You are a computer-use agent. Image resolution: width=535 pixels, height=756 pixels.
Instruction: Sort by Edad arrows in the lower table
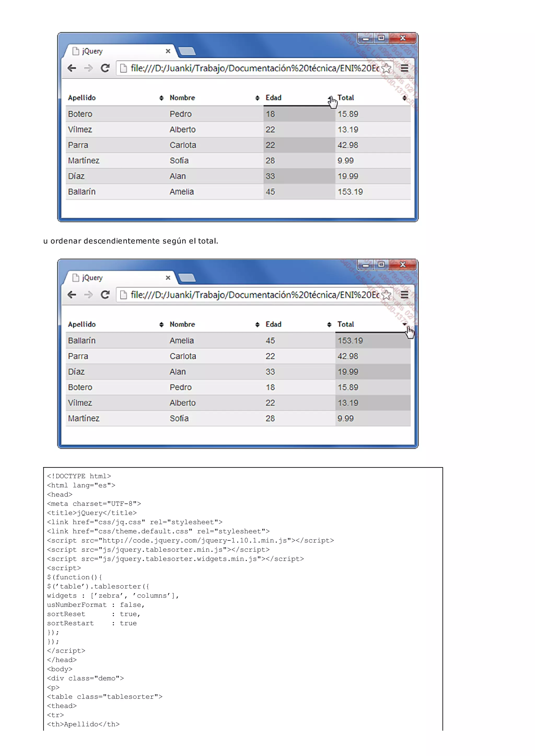(x=329, y=325)
